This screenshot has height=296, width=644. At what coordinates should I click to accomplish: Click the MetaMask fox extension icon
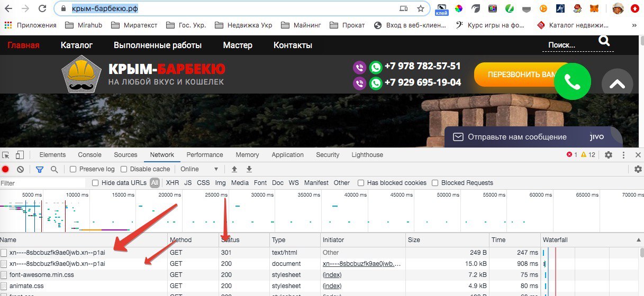595,8
